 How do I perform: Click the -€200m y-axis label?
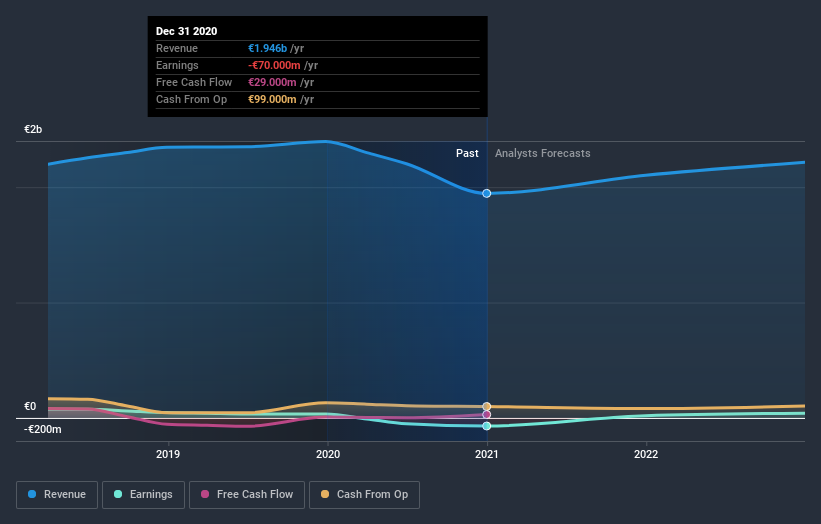click(42, 429)
